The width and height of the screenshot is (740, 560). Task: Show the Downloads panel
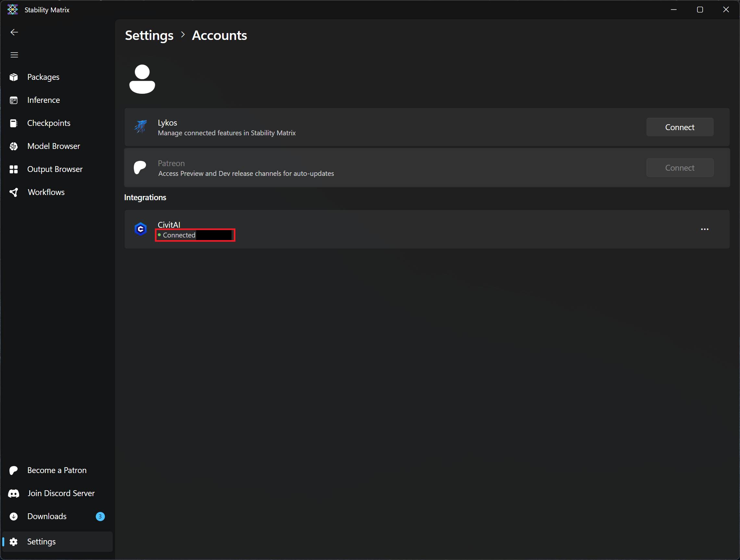47,517
